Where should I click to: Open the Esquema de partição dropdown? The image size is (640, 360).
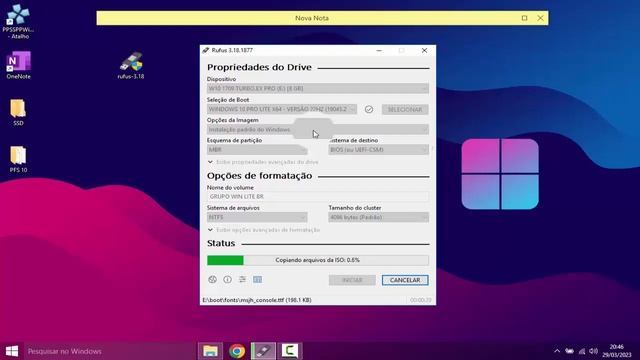(x=257, y=150)
